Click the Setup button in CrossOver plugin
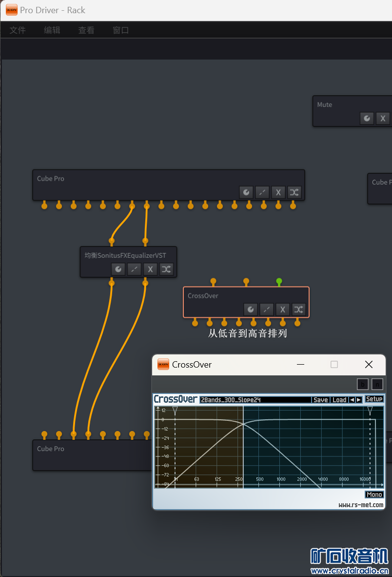 pos(374,399)
